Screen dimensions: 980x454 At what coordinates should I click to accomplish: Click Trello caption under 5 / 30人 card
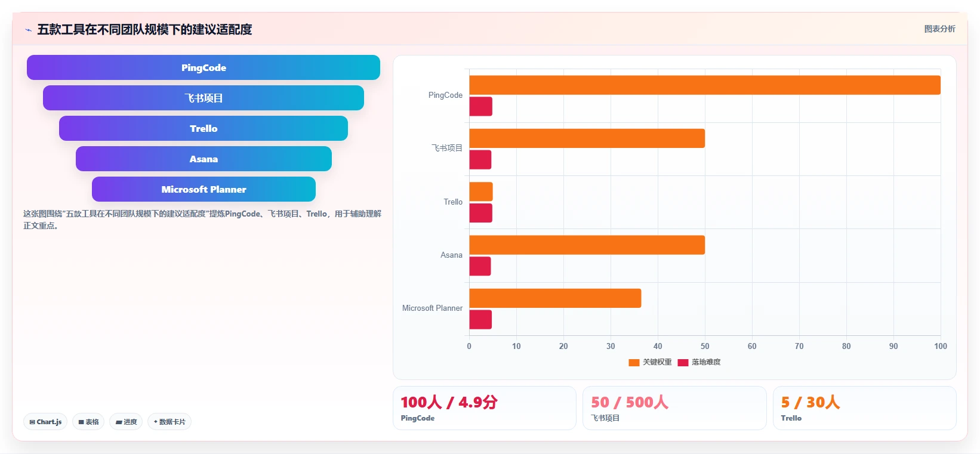pyautogui.click(x=791, y=418)
